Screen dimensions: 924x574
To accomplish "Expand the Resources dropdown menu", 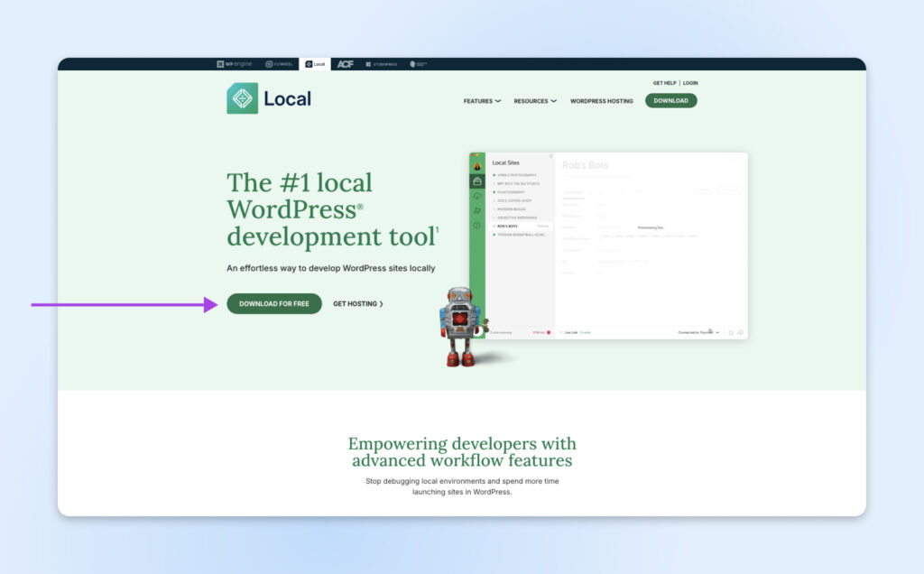I will coord(535,101).
